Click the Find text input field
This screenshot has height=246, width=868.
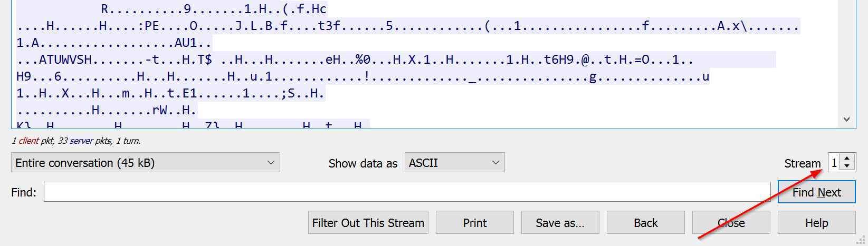407,192
